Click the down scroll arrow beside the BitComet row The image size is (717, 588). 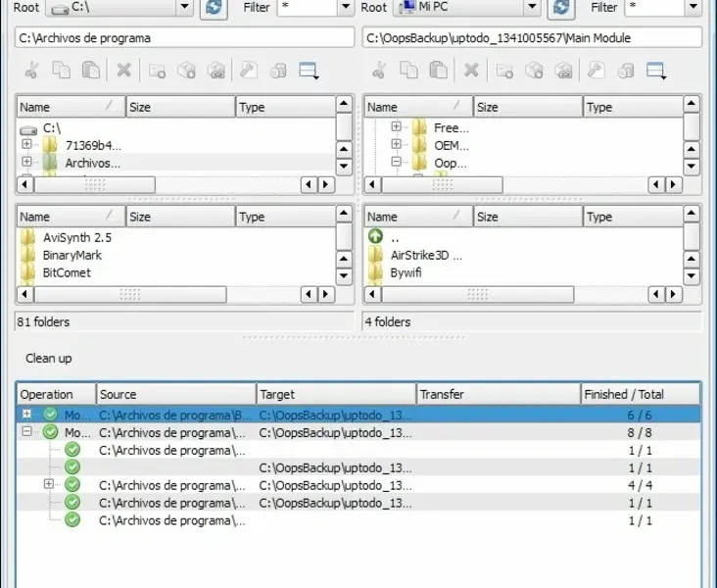coord(344,276)
